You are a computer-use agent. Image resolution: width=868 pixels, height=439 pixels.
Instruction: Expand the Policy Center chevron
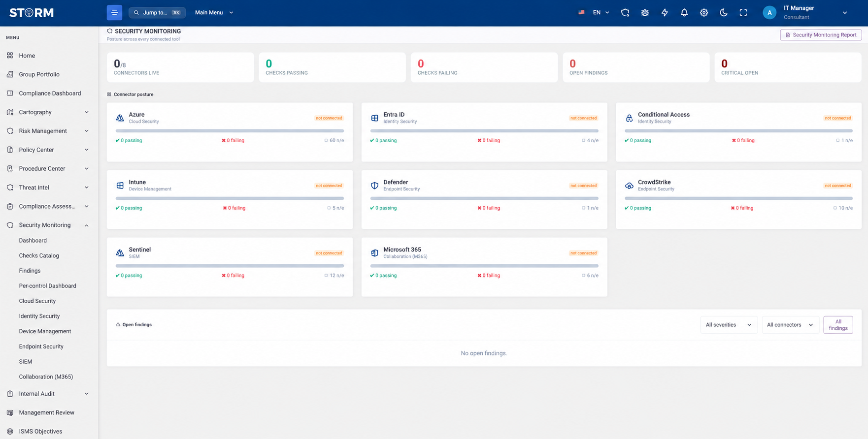click(87, 150)
